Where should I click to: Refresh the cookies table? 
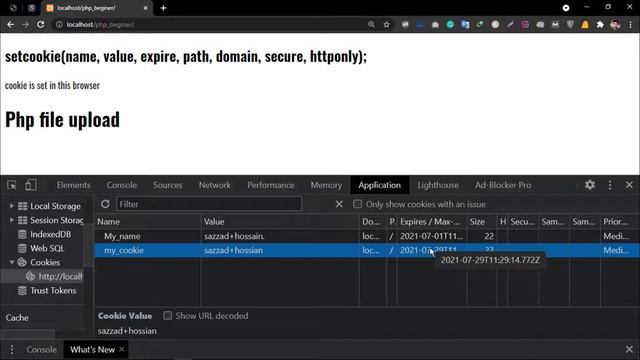pyautogui.click(x=105, y=204)
